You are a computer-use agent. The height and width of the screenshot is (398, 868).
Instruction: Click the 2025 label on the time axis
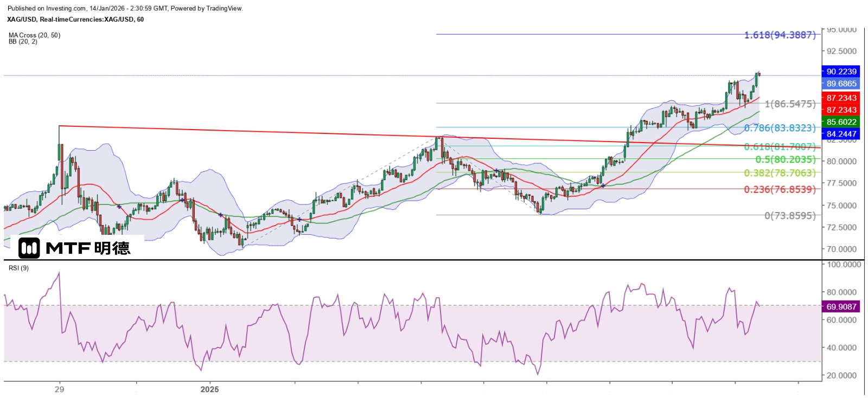click(209, 389)
